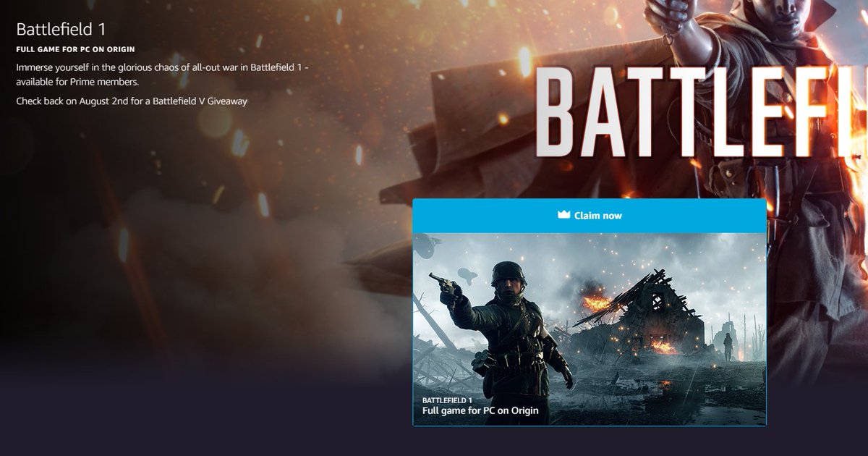The height and width of the screenshot is (456, 868).
Task: Click the crown icon beside Claim now
Action: click(564, 215)
